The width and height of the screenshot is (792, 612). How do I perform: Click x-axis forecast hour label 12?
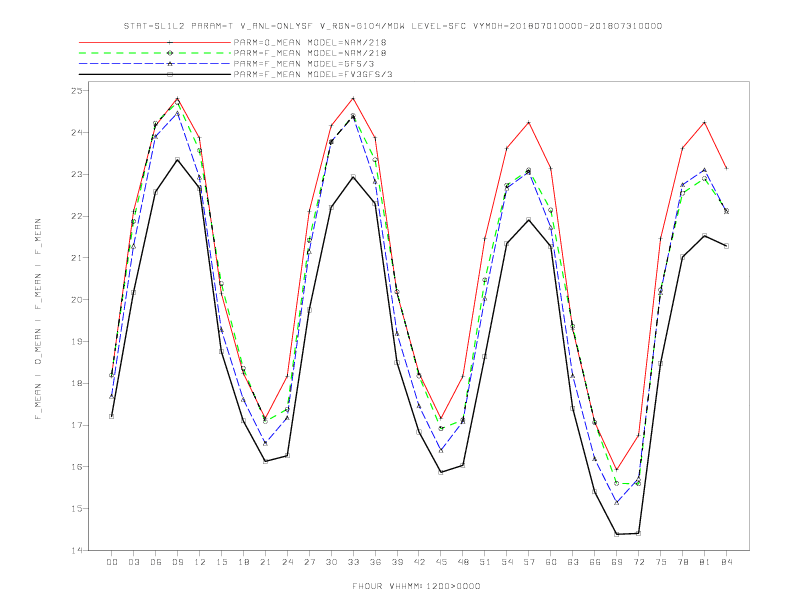(200, 562)
